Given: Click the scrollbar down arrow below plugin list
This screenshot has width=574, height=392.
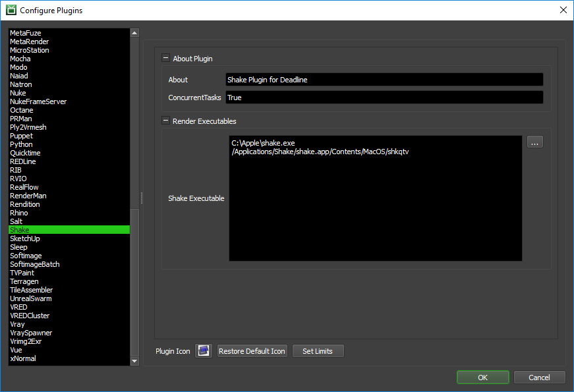Looking at the screenshot, I should [x=134, y=360].
